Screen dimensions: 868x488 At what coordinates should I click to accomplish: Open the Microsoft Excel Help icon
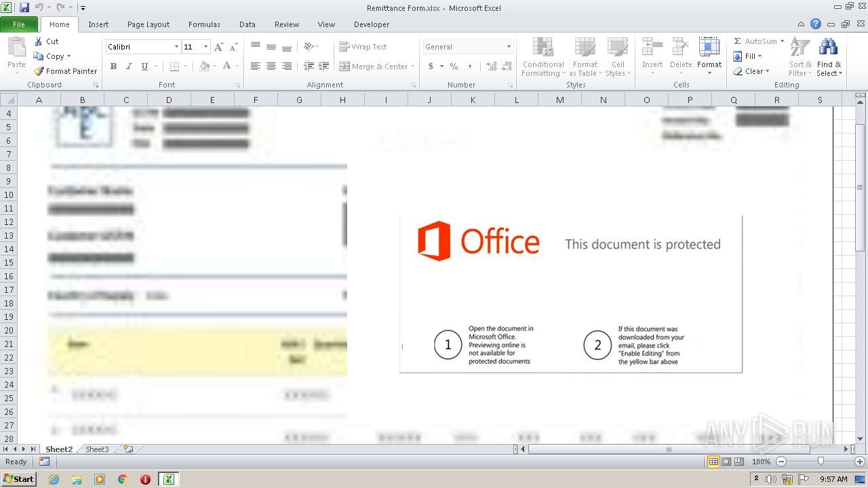[816, 24]
